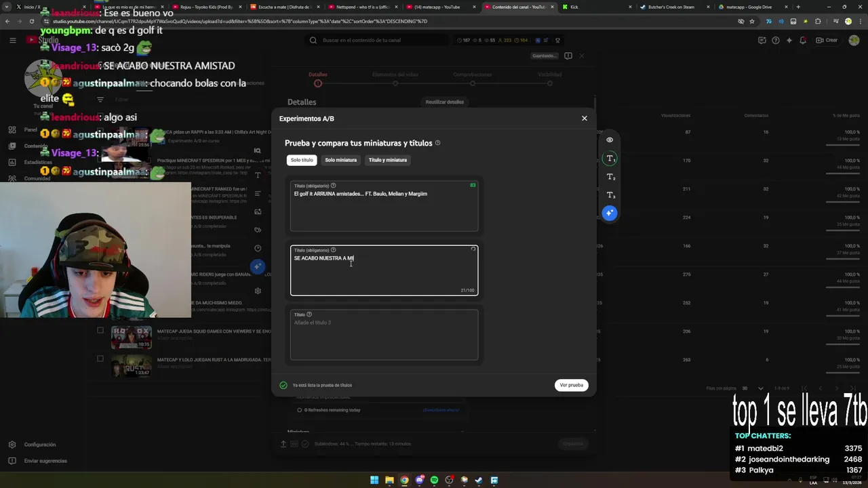Bookmark this page with the star icon
This screenshot has width=868, height=488.
click(752, 21)
